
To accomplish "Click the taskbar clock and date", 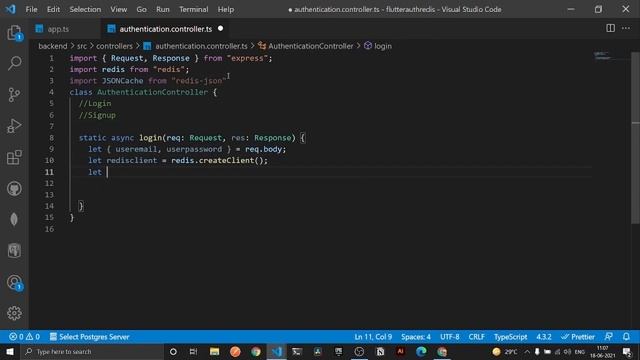I will pos(602,351).
